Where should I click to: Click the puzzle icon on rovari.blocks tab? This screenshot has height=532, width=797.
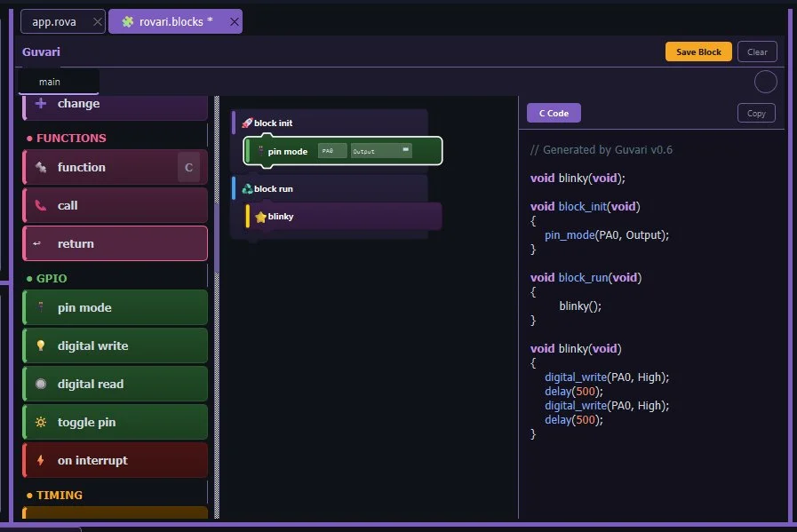(x=128, y=21)
